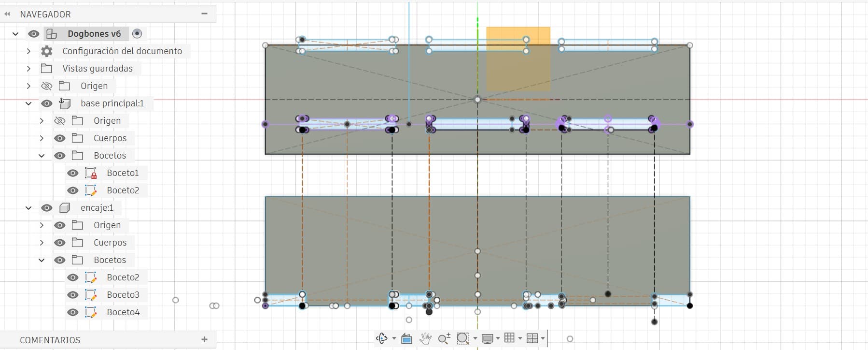Image resolution: width=868 pixels, height=350 pixels.
Task: Hide Cuerpos under base principal:1
Action: [x=59, y=138]
